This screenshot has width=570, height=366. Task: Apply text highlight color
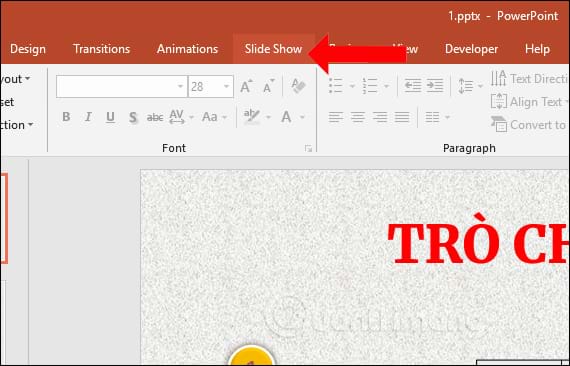click(252, 117)
